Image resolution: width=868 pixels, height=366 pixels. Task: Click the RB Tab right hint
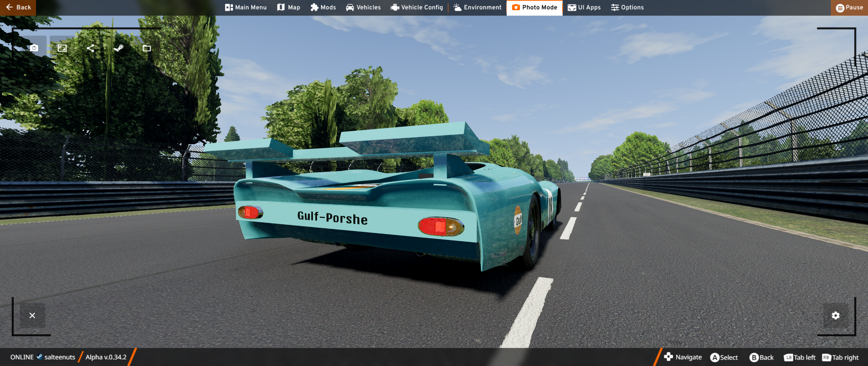click(x=840, y=358)
